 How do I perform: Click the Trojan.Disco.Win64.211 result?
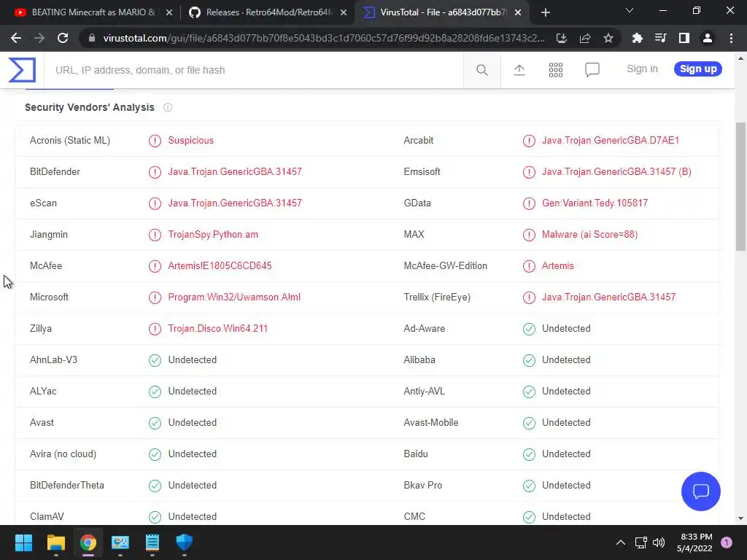pos(217,329)
